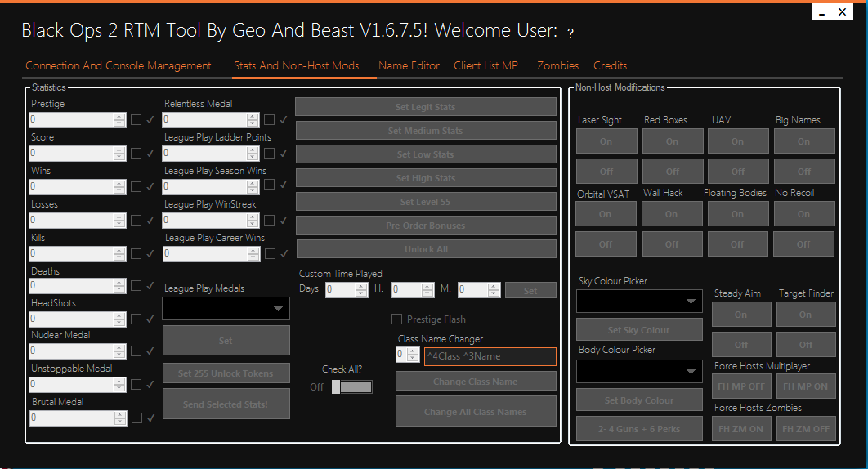
Task: Turn No Recoil On
Action: (x=803, y=214)
